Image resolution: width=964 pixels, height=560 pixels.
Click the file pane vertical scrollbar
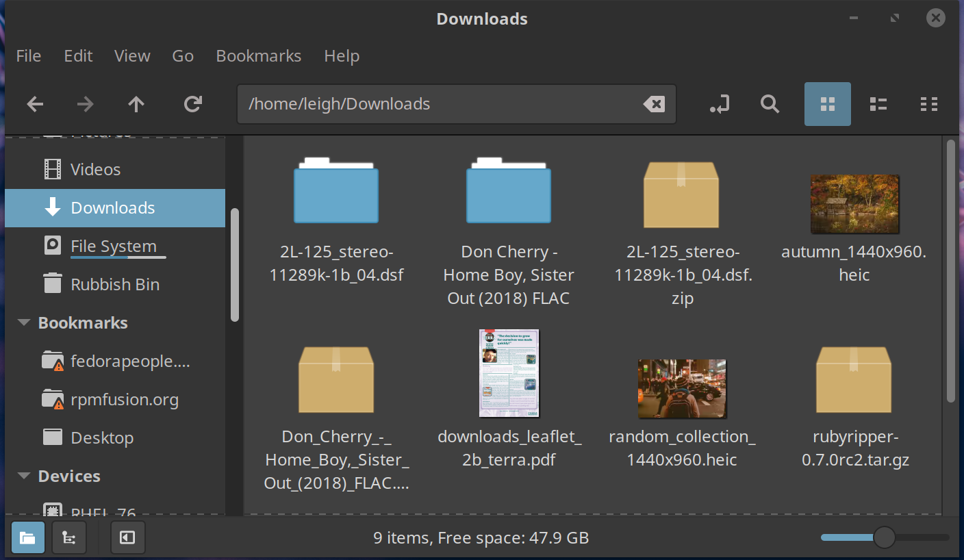click(950, 270)
